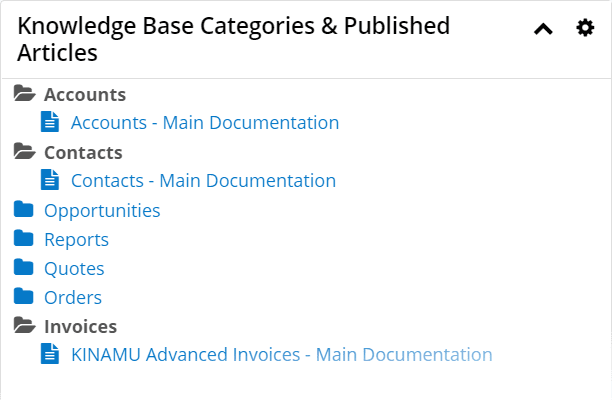This screenshot has height=400, width=612.
Task: Select the Quotes category label
Action: (74, 269)
